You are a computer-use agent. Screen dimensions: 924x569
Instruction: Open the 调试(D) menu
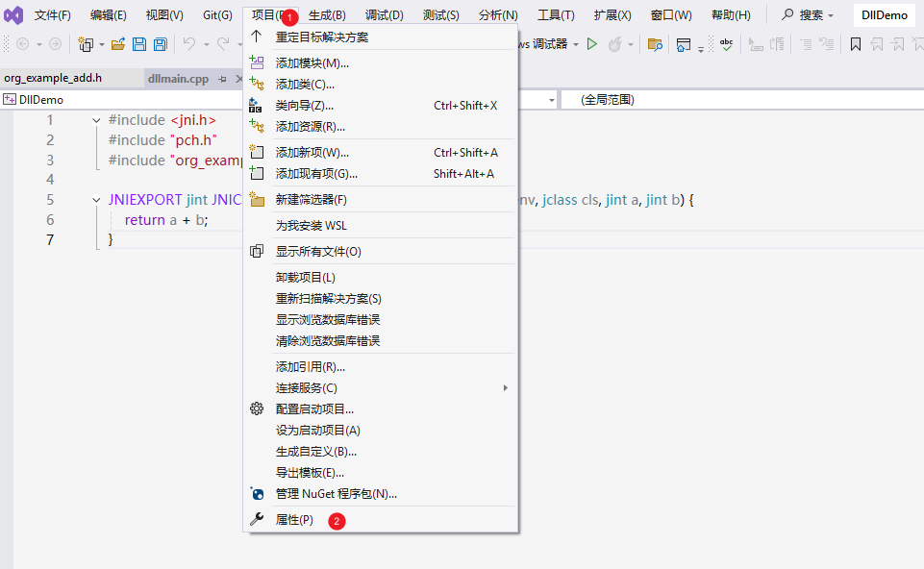click(385, 14)
